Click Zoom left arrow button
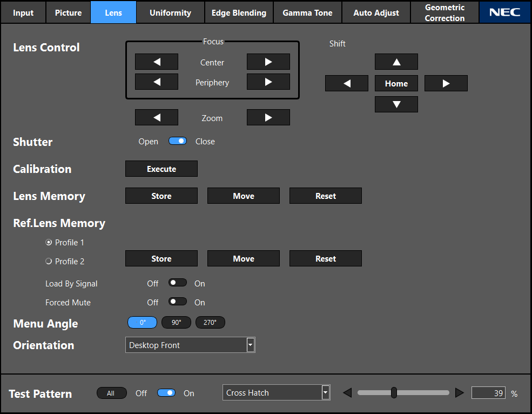This screenshot has height=414, width=532. point(157,118)
